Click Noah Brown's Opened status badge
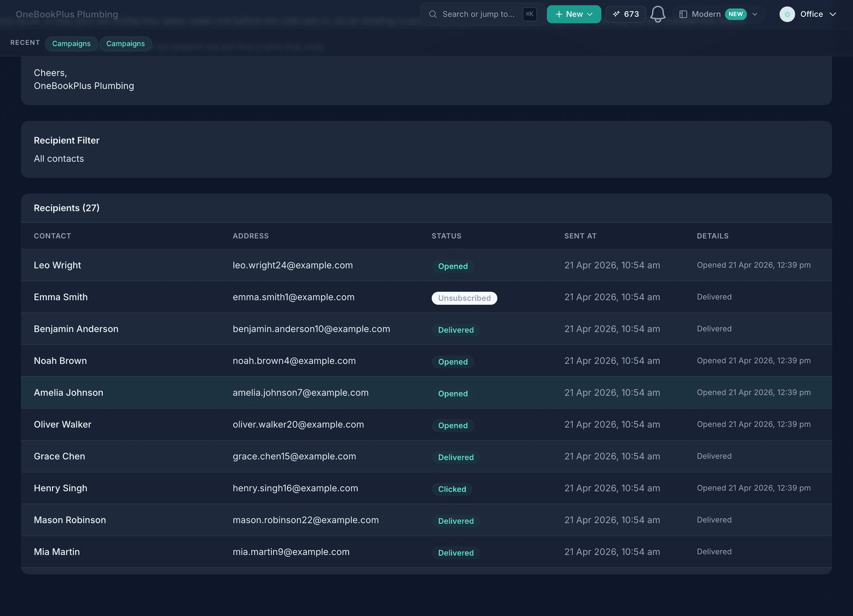This screenshot has width=853, height=616. [453, 362]
